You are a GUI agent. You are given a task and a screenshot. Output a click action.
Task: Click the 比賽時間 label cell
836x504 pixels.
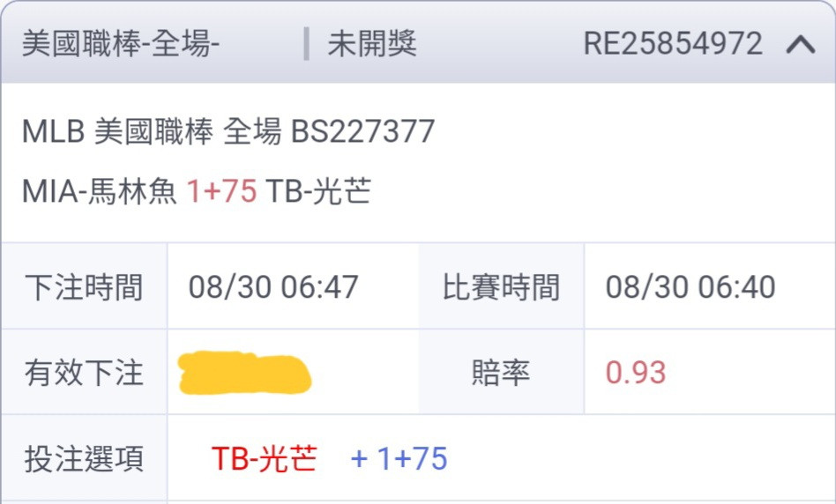point(501,287)
